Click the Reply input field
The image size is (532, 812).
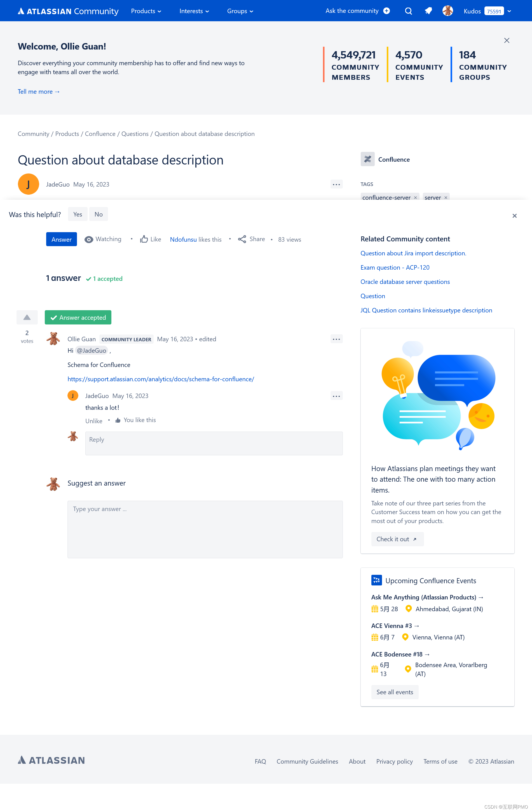214,443
